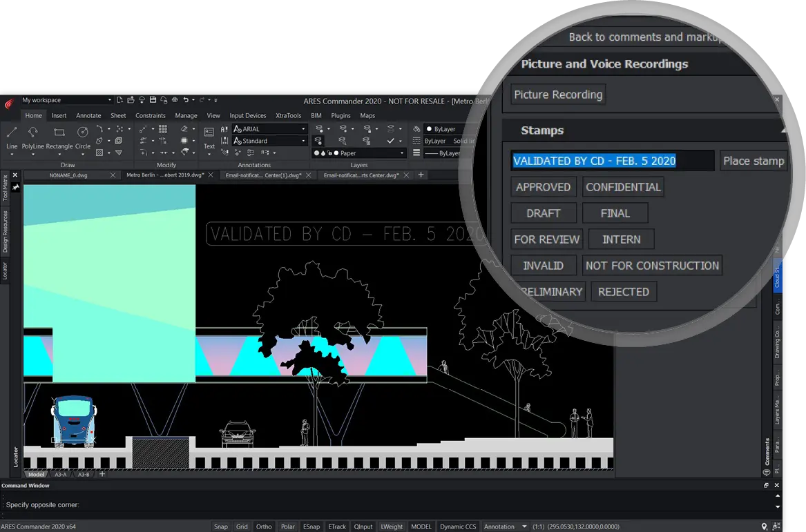Switch to NONAME_0.dwg document tab

[x=68, y=175]
